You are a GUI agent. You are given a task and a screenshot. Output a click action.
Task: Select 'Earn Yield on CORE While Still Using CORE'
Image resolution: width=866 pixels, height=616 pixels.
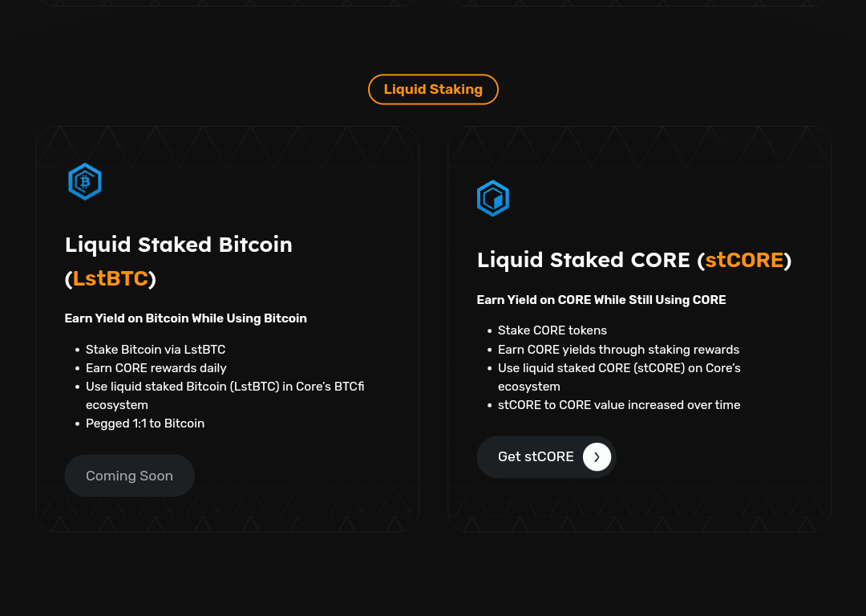coord(601,300)
